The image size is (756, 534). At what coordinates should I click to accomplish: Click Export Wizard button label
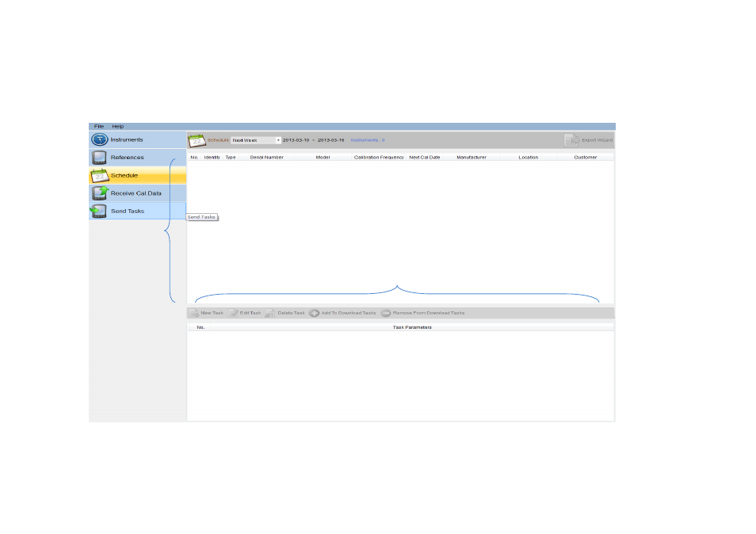click(x=597, y=140)
